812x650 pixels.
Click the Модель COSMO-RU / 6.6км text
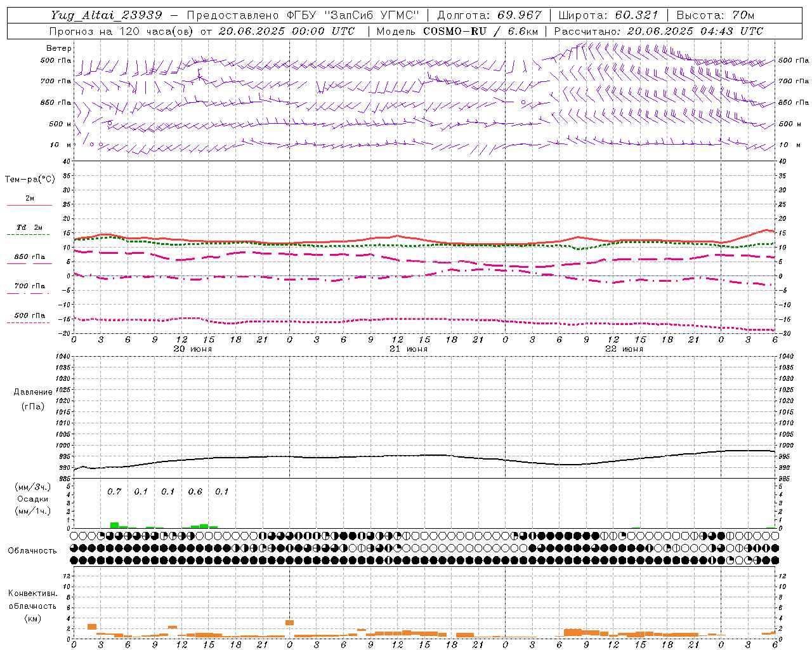457,31
